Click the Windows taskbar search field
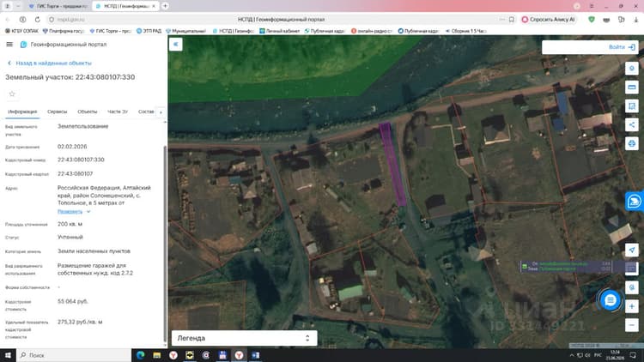Image resolution: width=644 pixels, height=362 pixels. tap(74, 355)
